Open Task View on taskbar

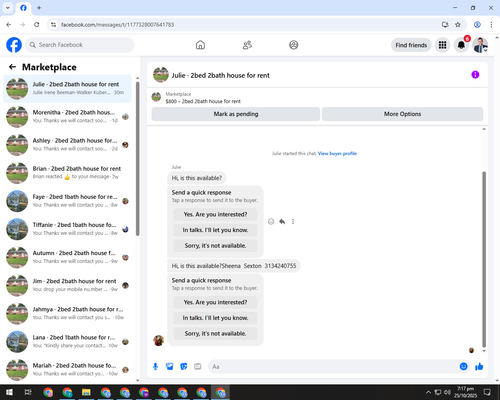point(28,392)
